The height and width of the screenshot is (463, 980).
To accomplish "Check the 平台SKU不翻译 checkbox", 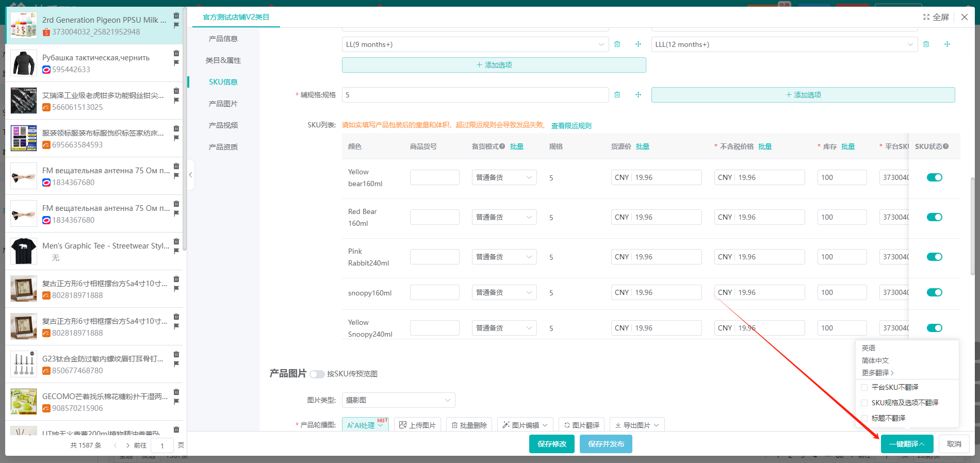I will point(864,388).
